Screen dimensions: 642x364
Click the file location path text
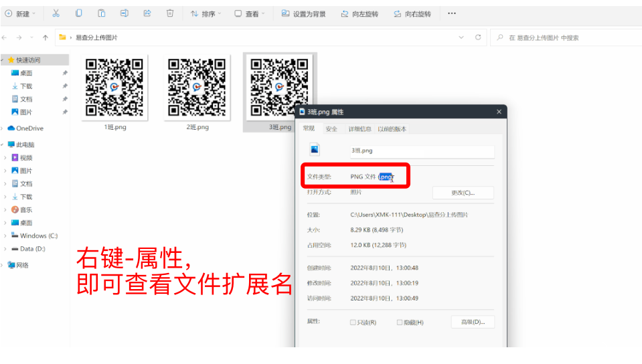click(x=409, y=215)
